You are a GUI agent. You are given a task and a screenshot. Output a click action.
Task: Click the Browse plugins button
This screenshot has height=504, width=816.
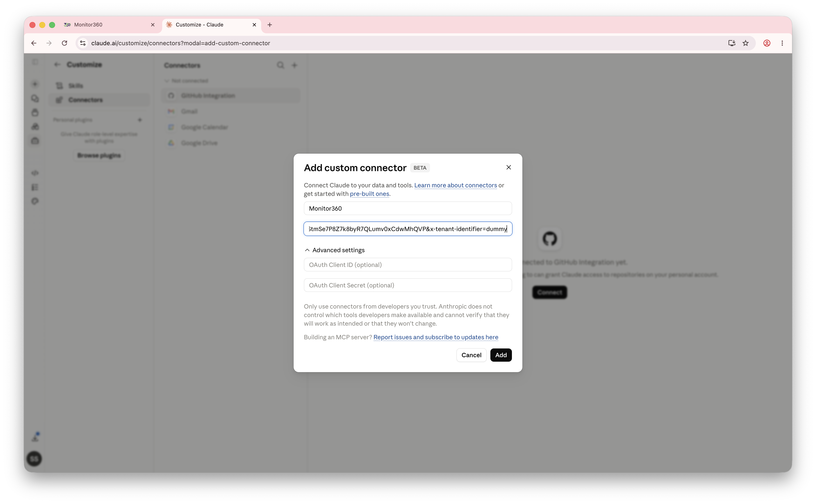[x=99, y=155]
